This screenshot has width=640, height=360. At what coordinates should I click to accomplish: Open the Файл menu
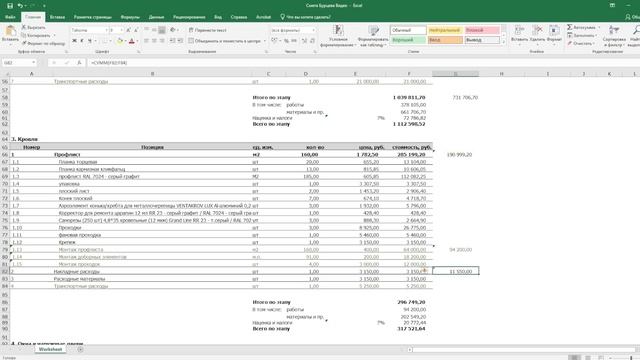10,17
